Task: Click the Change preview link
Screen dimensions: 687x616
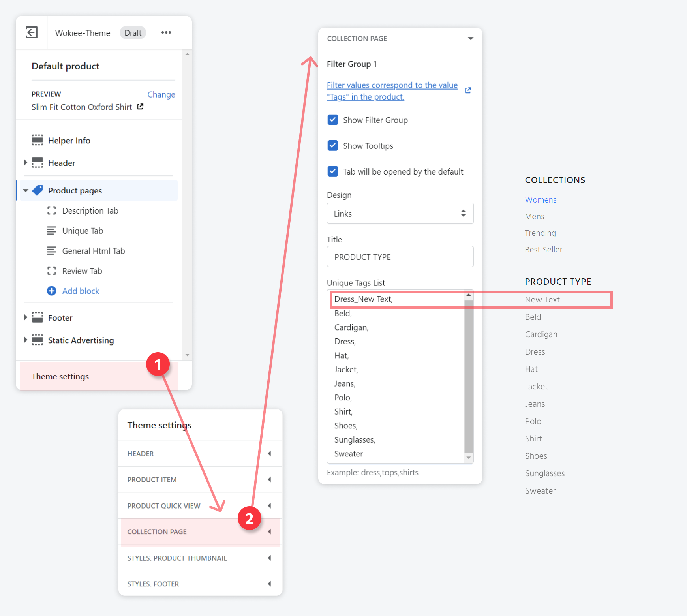Action: [161, 94]
